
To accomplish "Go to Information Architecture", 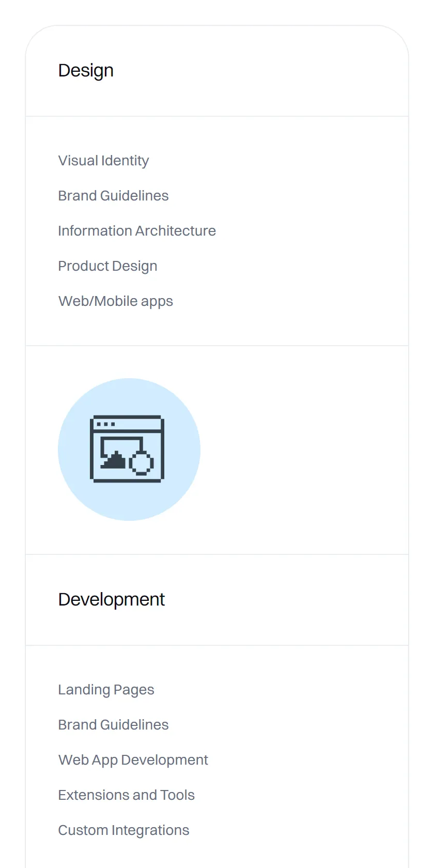I will [137, 231].
